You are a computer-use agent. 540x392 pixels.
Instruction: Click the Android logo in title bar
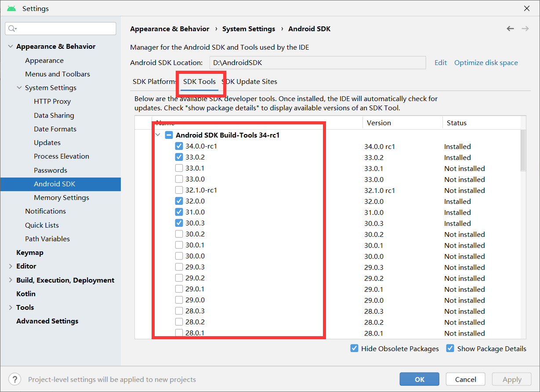coord(11,8)
